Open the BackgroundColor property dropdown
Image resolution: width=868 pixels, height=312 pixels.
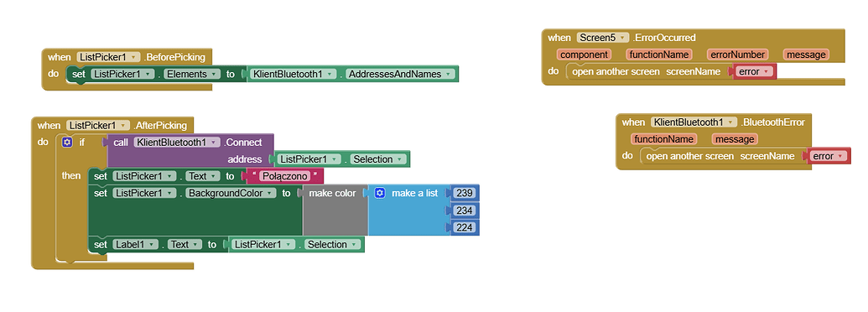click(231, 193)
